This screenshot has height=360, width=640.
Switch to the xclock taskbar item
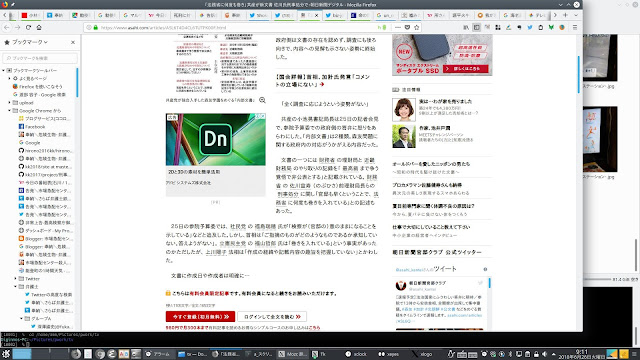[356, 354]
